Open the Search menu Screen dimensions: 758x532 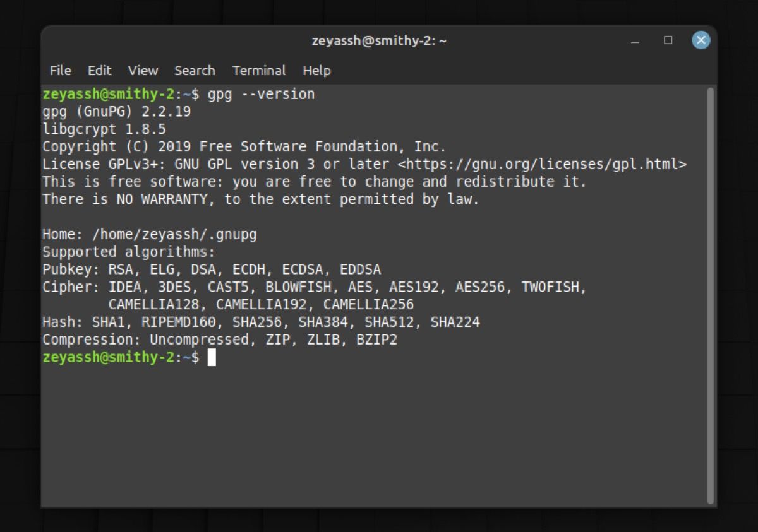point(195,71)
